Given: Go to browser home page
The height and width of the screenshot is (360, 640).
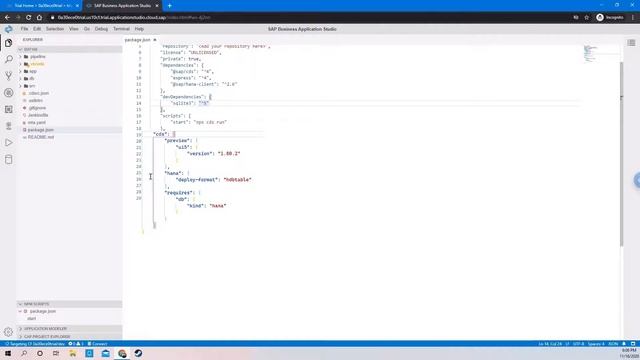Looking at the screenshot, I should pos(39,18).
